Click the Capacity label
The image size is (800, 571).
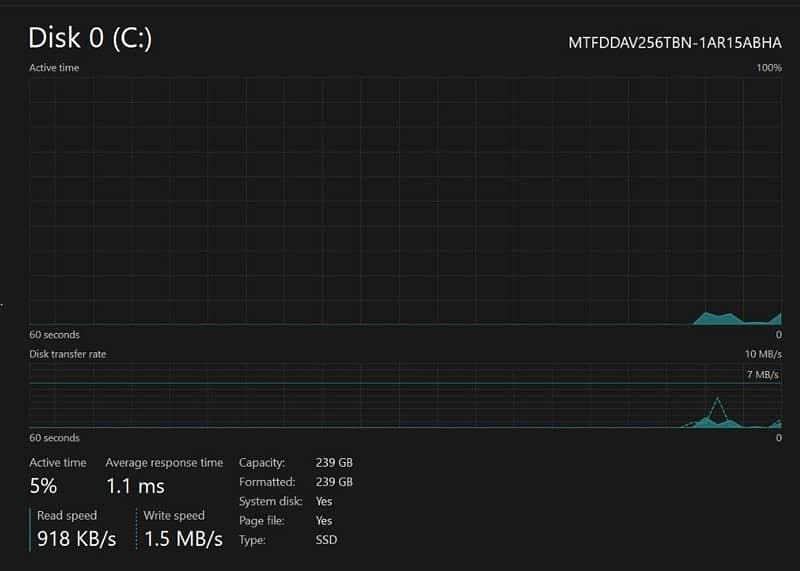[x=262, y=463]
